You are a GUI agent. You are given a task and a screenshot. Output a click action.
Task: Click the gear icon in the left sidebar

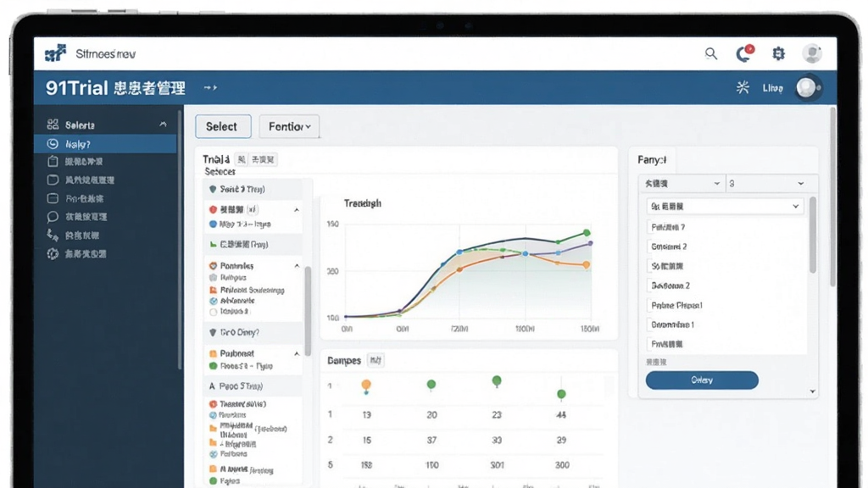(53, 254)
